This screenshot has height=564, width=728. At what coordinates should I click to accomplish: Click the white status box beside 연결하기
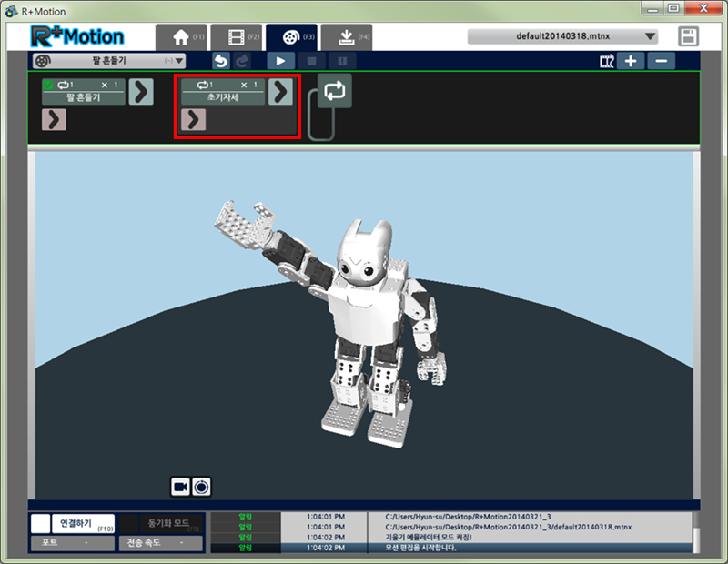pyautogui.click(x=40, y=524)
